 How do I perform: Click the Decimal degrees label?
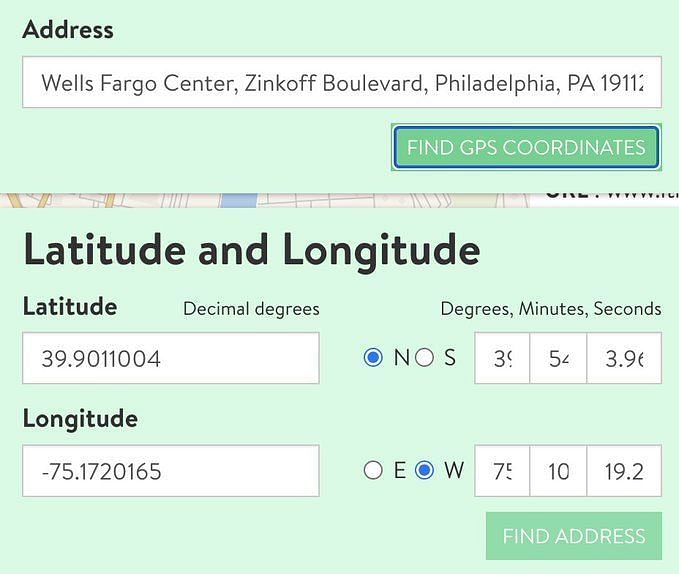[251, 309]
